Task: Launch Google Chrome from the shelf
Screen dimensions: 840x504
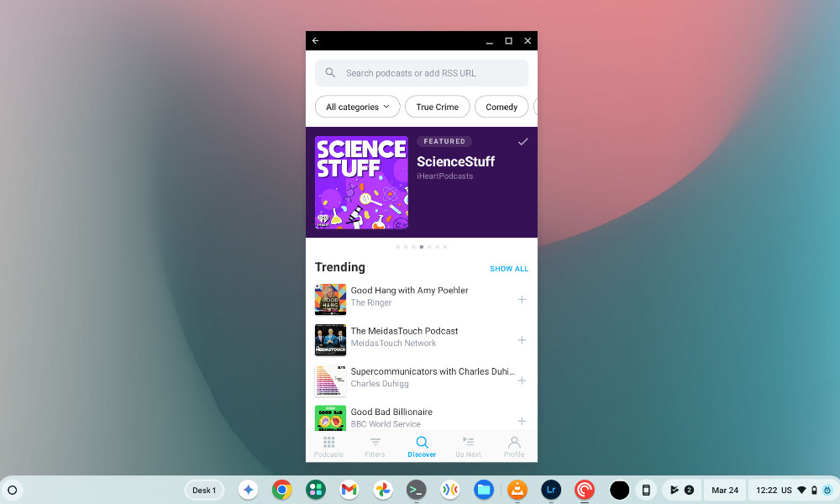Action: point(281,490)
